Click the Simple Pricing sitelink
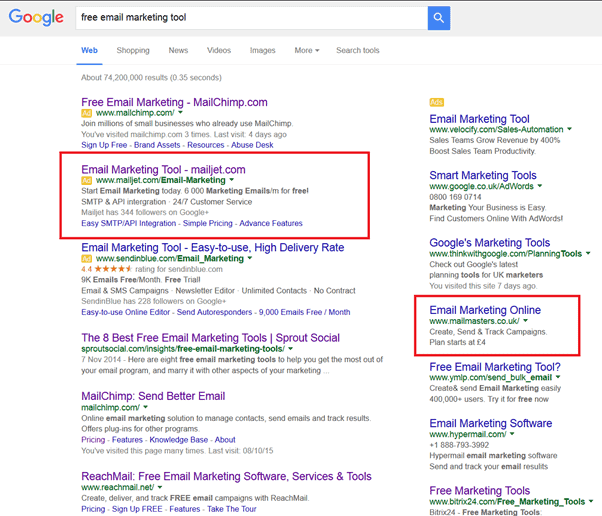 click(207, 223)
